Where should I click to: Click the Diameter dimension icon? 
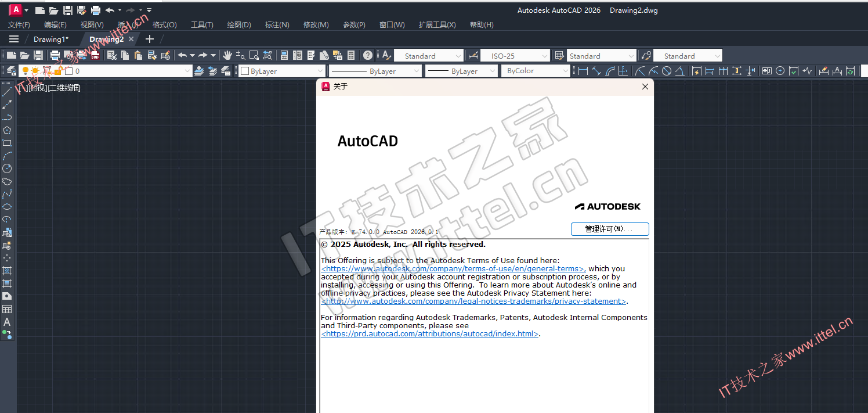[x=667, y=71]
